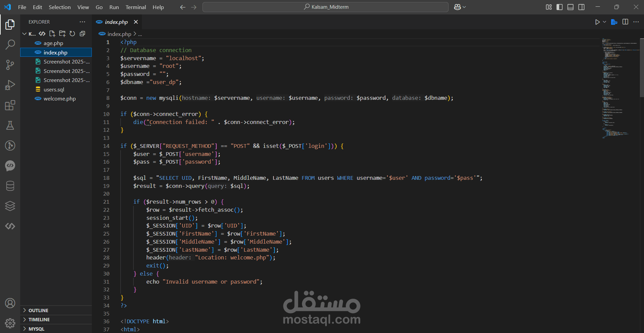Open the second Screenshot 2025 file
Screen dimensions: 644x333
[x=56, y=71]
